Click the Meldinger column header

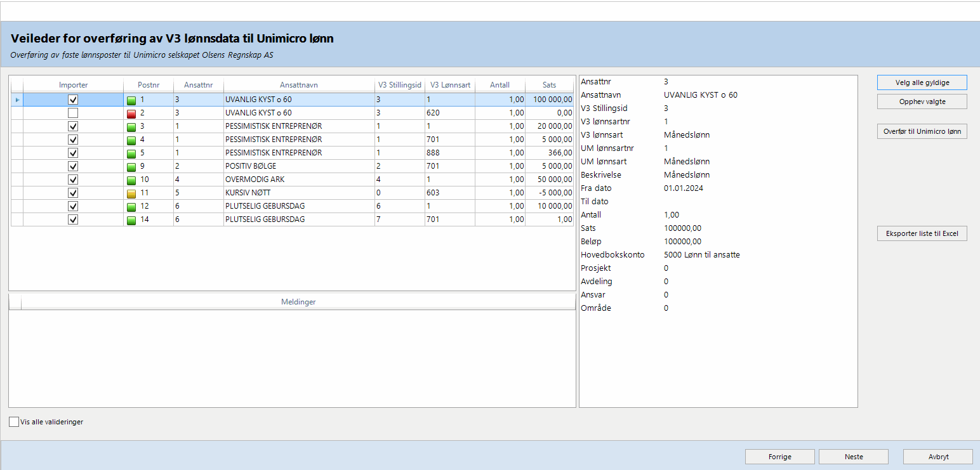(298, 302)
